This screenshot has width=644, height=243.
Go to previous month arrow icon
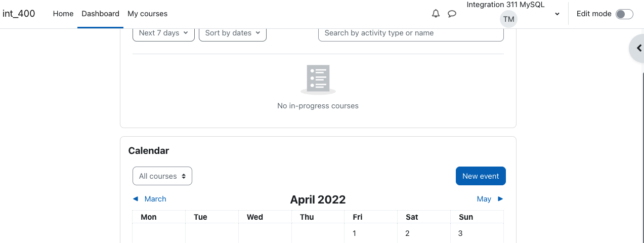pyautogui.click(x=135, y=199)
